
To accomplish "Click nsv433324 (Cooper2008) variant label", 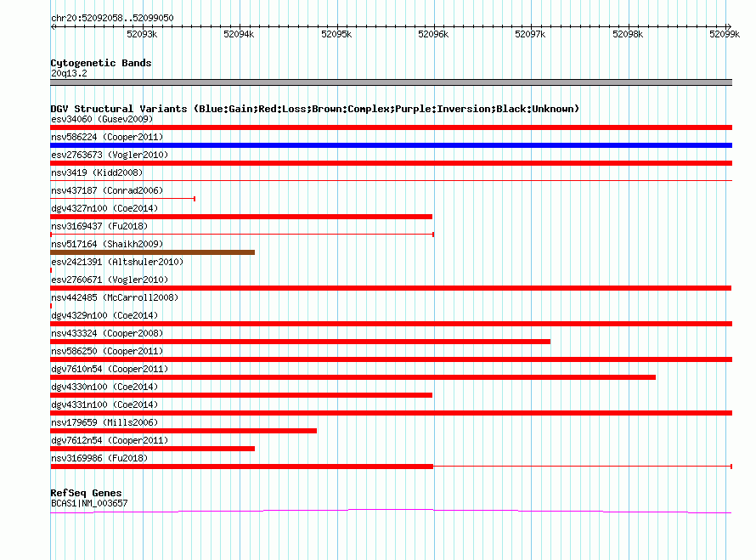I will pyautogui.click(x=107, y=333).
